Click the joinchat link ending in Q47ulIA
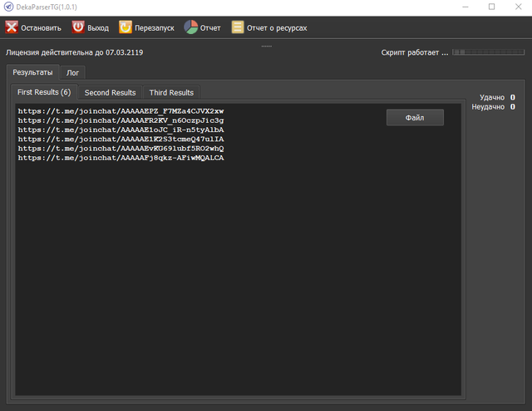This screenshot has width=532, height=411. pos(121,139)
